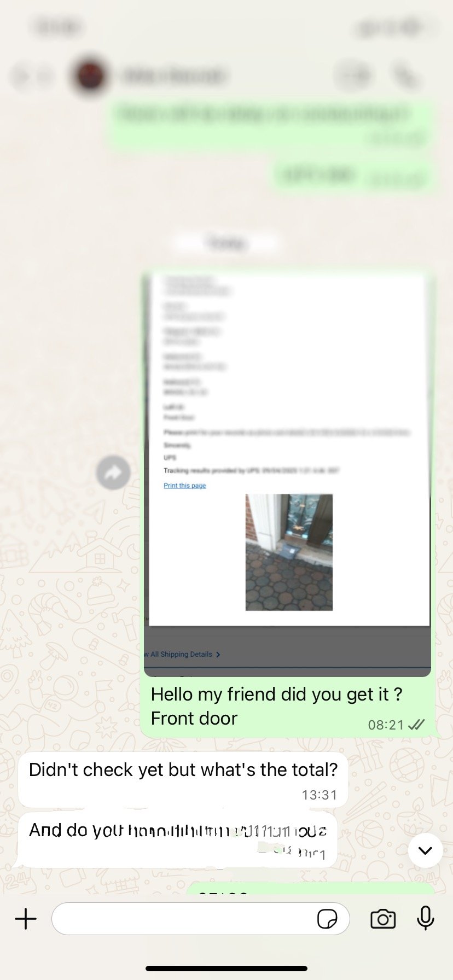Screen dimensions: 453x980
Task: Open the camera icon
Action: 383,919
